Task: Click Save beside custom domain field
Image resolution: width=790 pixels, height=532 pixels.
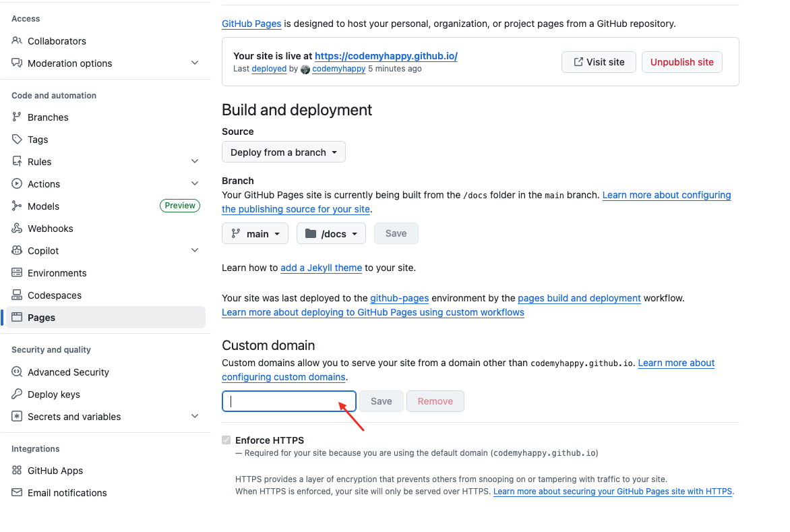Action: click(x=382, y=401)
